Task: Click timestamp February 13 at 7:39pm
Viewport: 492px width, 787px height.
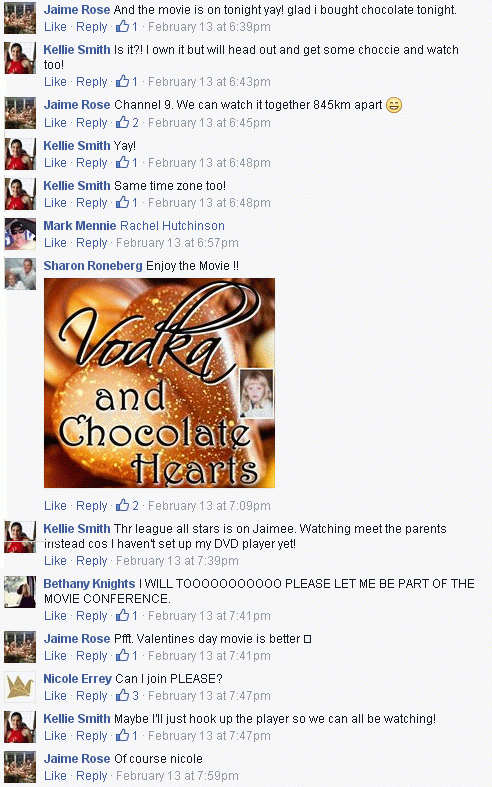Action: coord(177,561)
